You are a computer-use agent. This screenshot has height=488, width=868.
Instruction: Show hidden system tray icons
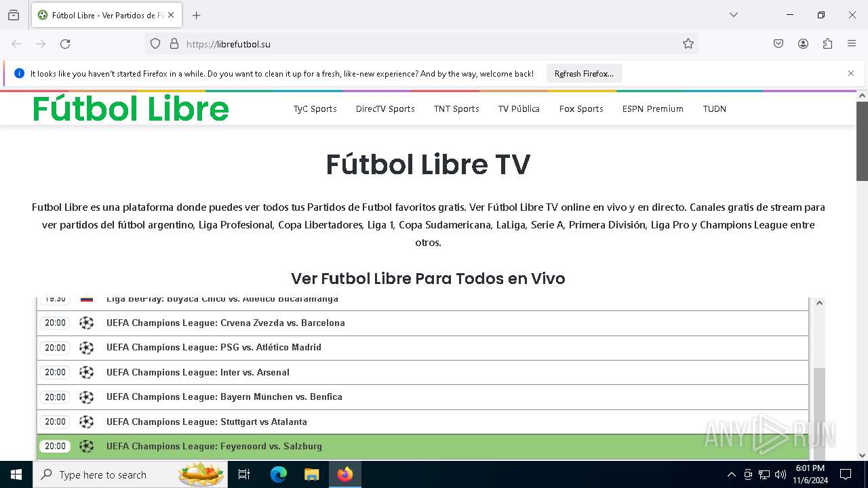tap(731, 474)
